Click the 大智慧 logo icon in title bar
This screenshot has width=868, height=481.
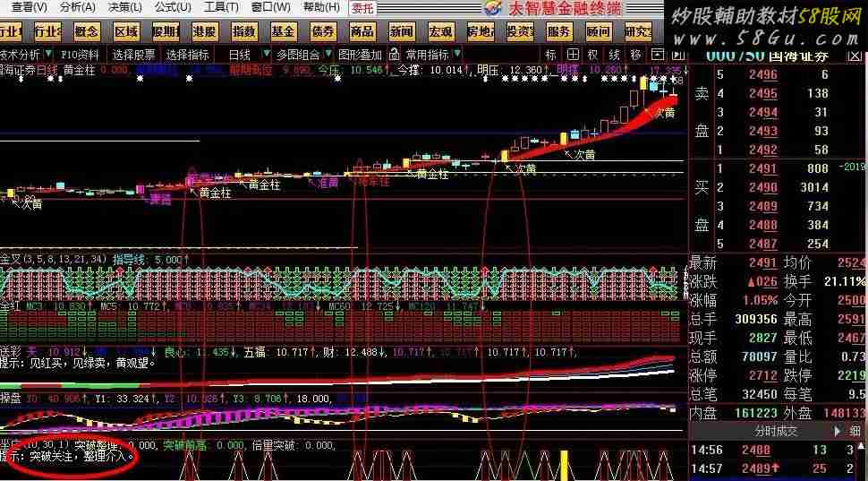[x=493, y=8]
